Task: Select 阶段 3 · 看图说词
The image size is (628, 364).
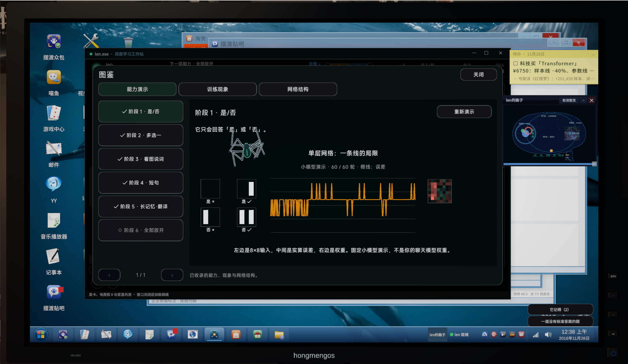Action: [141, 159]
